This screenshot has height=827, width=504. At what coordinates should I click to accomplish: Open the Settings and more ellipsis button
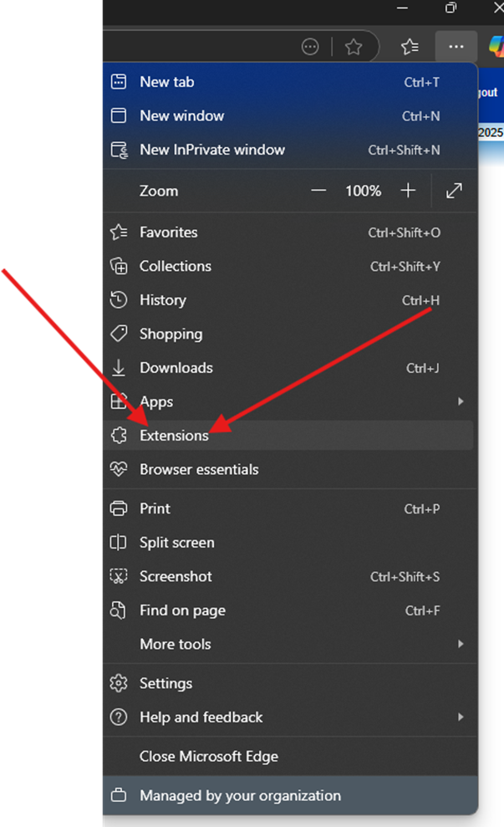click(x=456, y=47)
